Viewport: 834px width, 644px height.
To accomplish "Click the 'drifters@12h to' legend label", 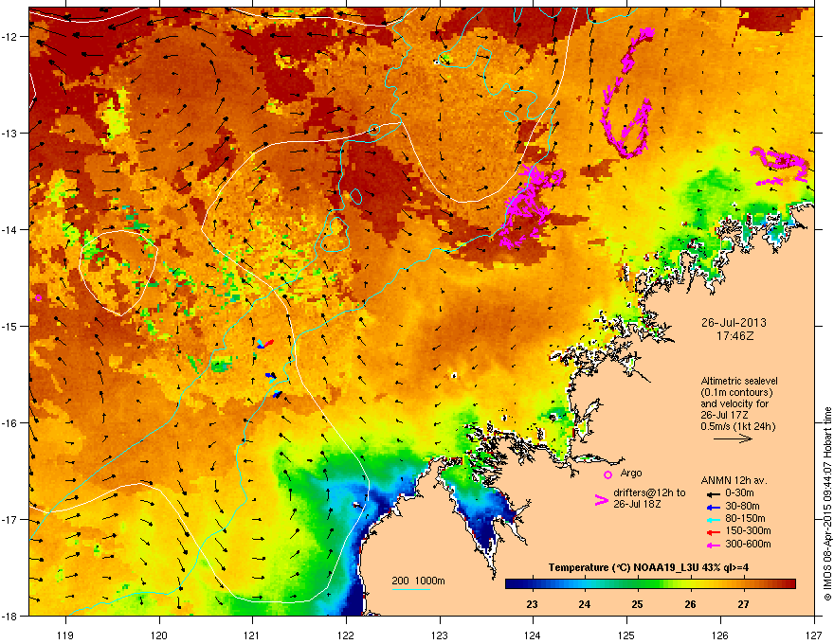I will (649, 492).
